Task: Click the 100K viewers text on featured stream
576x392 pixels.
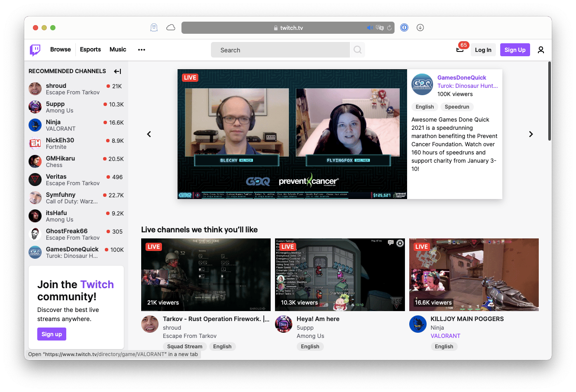Action: [455, 94]
